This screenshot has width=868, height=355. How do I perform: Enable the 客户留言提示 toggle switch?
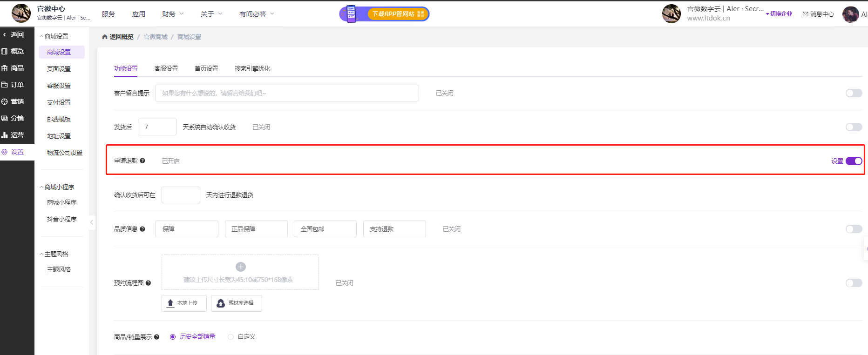(854, 93)
